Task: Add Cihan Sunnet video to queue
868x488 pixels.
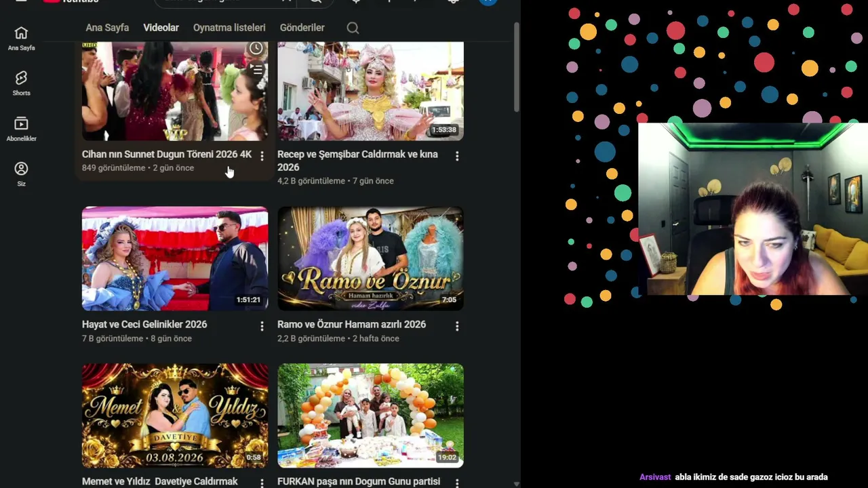Action: (256, 69)
